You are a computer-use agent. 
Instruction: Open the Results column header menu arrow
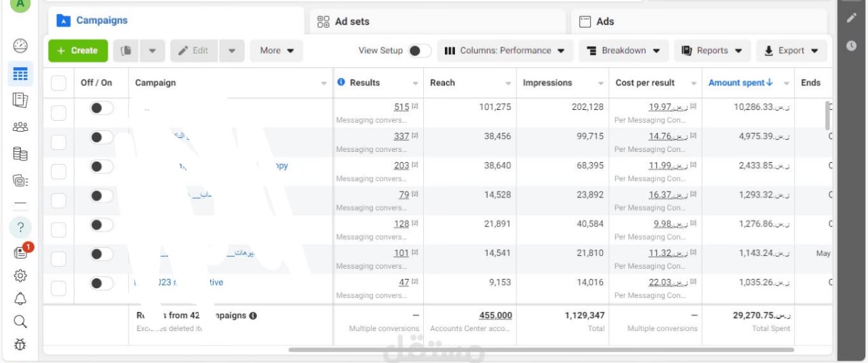click(x=416, y=83)
